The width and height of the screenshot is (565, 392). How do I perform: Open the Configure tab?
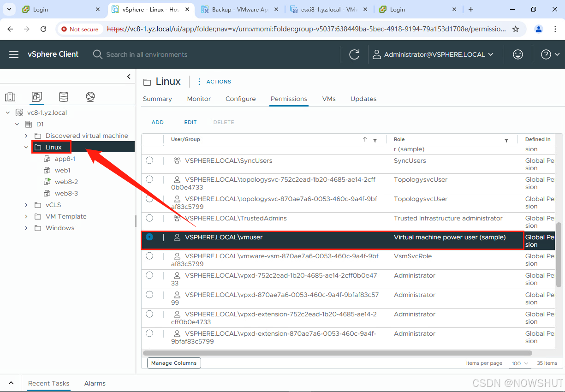tap(241, 99)
